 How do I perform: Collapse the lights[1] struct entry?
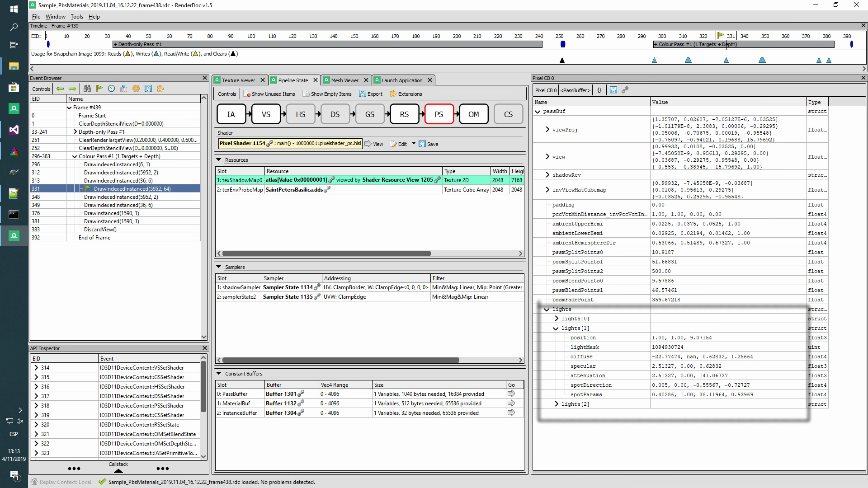click(x=557, y=328)
